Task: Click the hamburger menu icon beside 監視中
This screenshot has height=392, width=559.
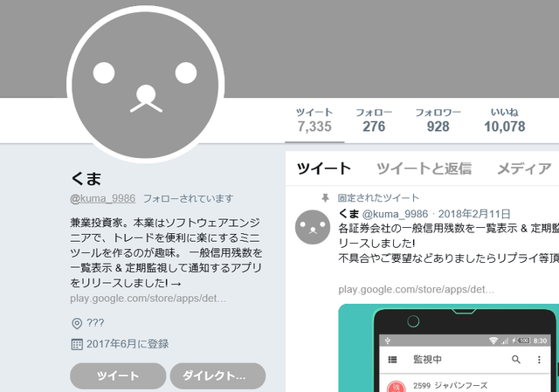Action: (392, 360)
